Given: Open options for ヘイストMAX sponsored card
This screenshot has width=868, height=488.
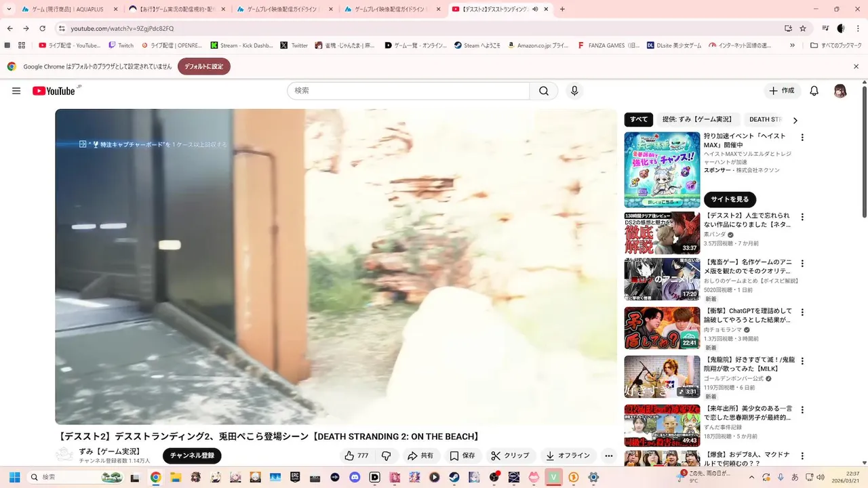Looking at the screenshot, I should coord(802,137).
